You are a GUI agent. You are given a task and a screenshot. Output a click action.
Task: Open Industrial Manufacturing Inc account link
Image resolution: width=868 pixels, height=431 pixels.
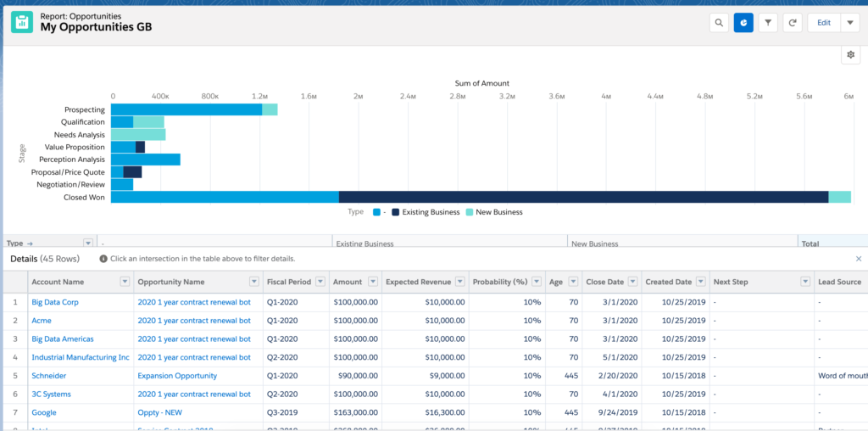(81, 357)
